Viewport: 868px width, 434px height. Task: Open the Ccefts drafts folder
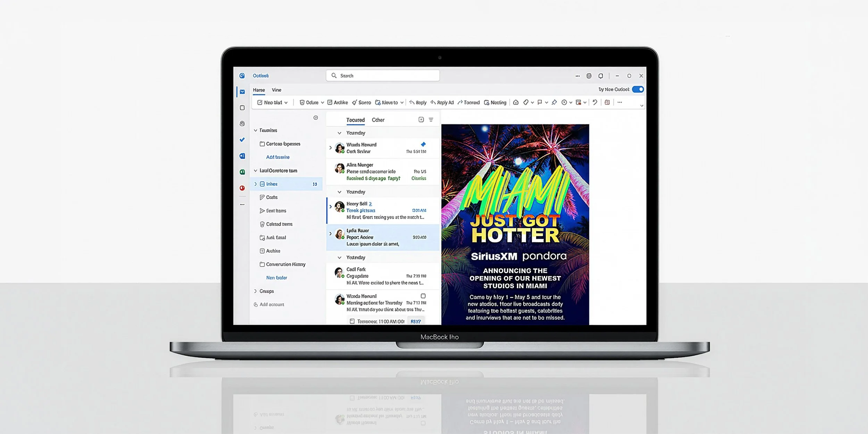click(x=286, y=197)
